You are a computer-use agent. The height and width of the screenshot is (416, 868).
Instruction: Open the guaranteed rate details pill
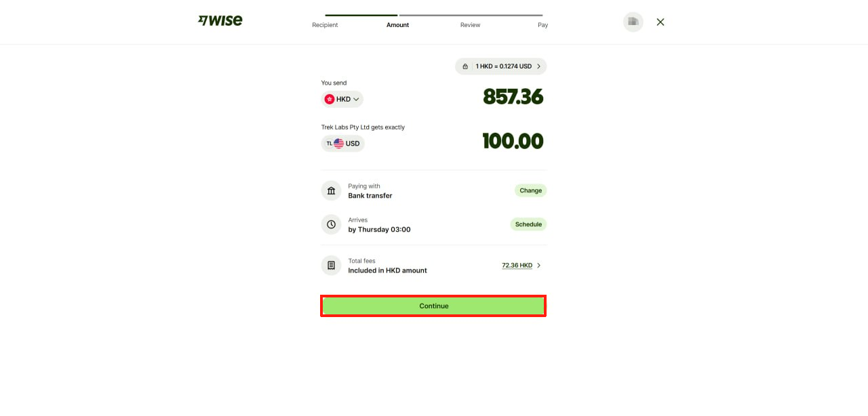tap(501, 66)
